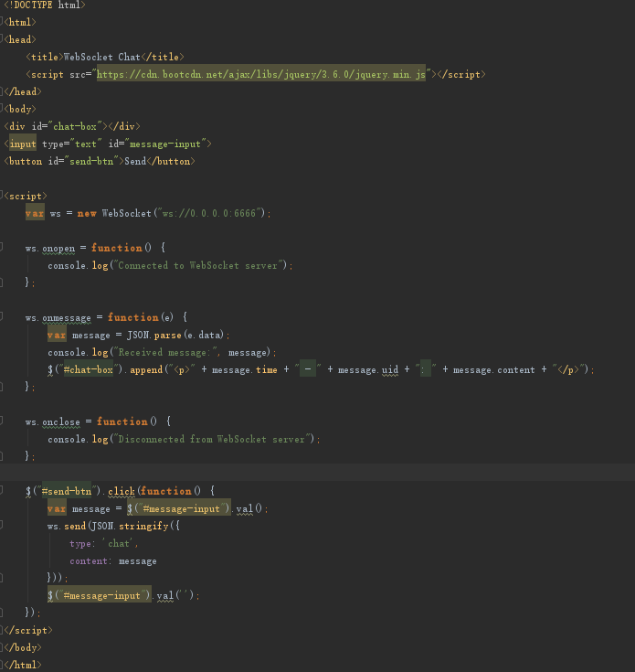Click the "Received message:" string
635x672 pixels.
(x=164, y=353)
